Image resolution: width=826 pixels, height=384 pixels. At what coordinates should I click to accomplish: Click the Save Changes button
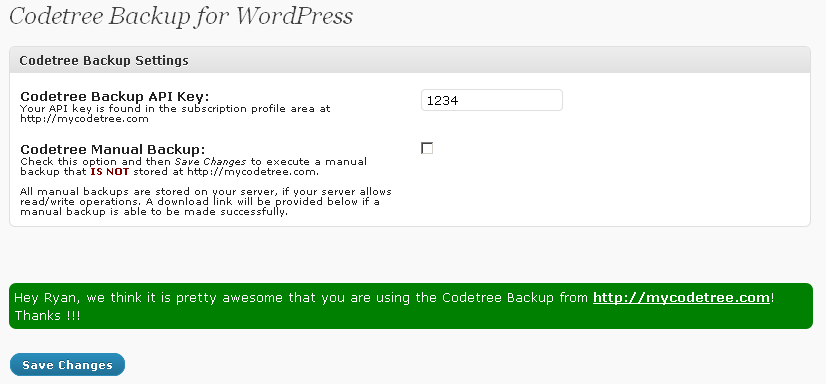[67, 365]
